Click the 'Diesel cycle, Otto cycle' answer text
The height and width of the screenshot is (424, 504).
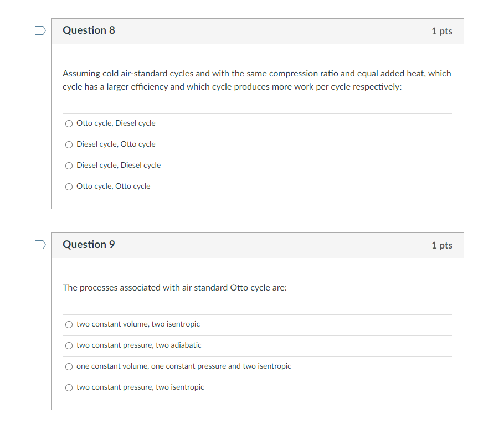pos(116,144)
